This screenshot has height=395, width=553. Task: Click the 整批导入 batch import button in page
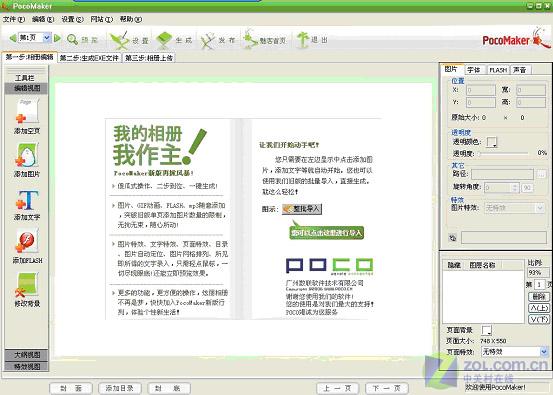(302, 209)
